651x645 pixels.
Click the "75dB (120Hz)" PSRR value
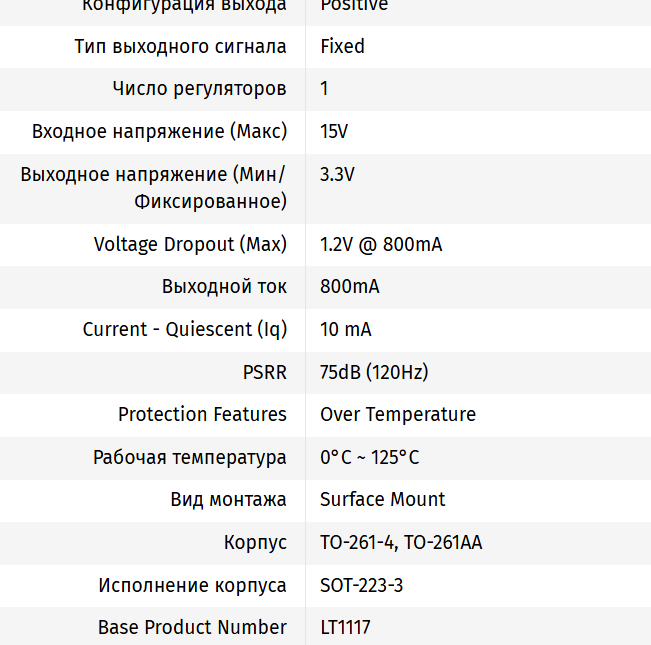tap(374, 372)
